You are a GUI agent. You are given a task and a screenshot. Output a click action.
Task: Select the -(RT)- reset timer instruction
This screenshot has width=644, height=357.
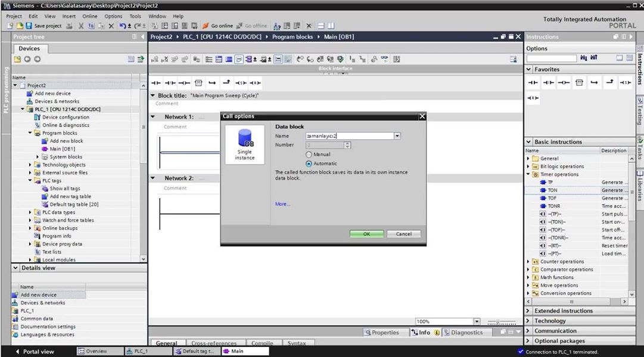[x=555, y=246]
